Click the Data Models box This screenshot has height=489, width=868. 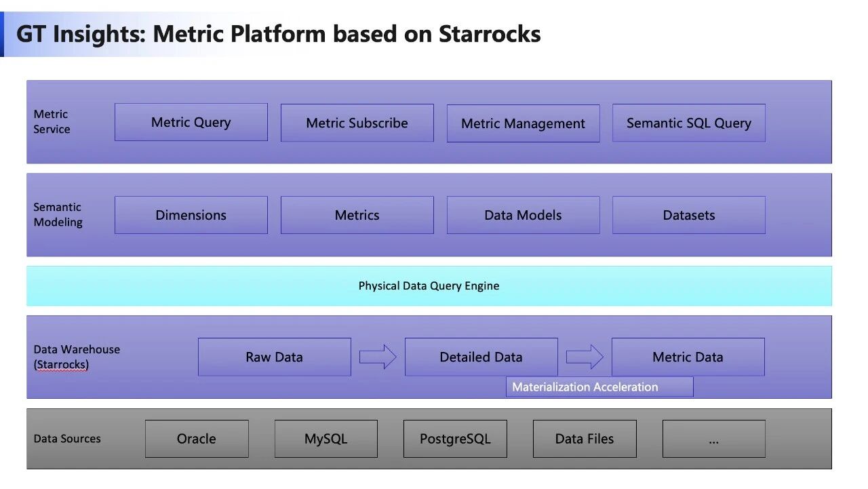coord(523,215)
